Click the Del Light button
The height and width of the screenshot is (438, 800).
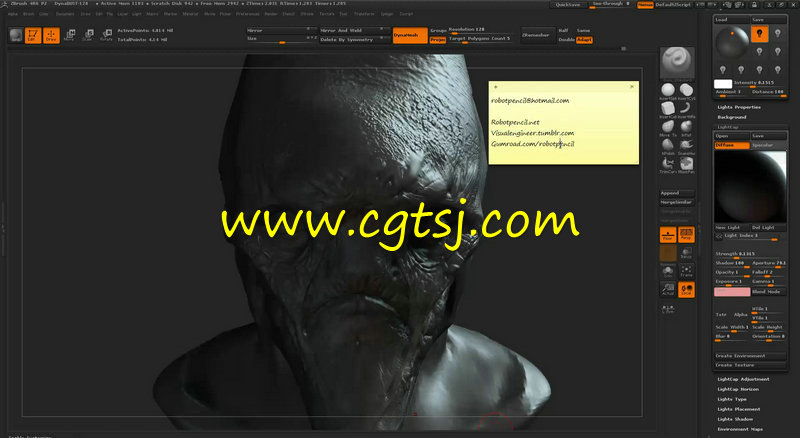tap(768, 227)
